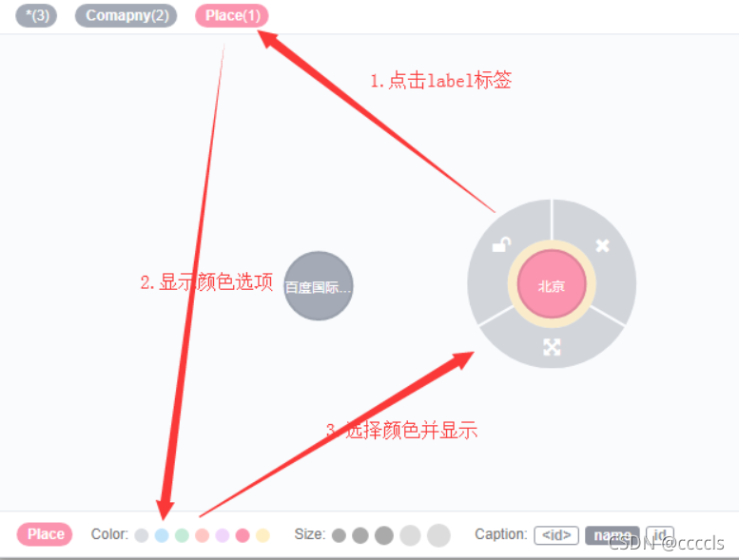Open the Place(1) label tag

(x=232, y=15)
